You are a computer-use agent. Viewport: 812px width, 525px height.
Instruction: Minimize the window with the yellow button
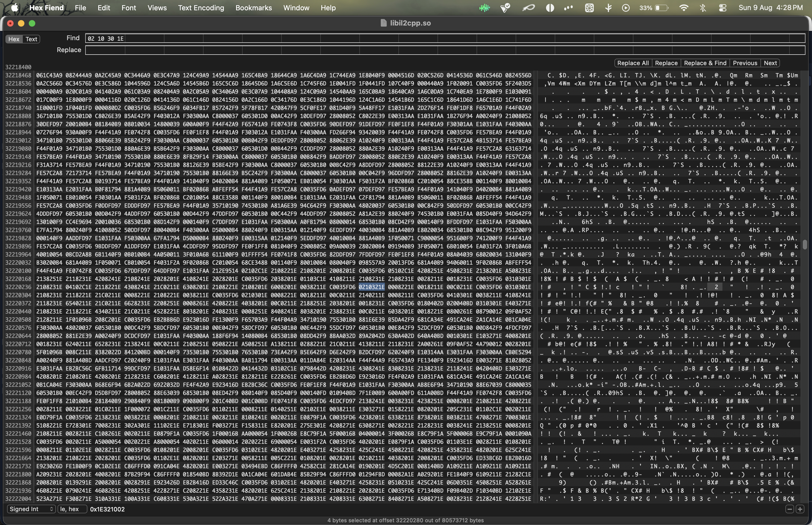pyautogui.click(x=21, y=23)
